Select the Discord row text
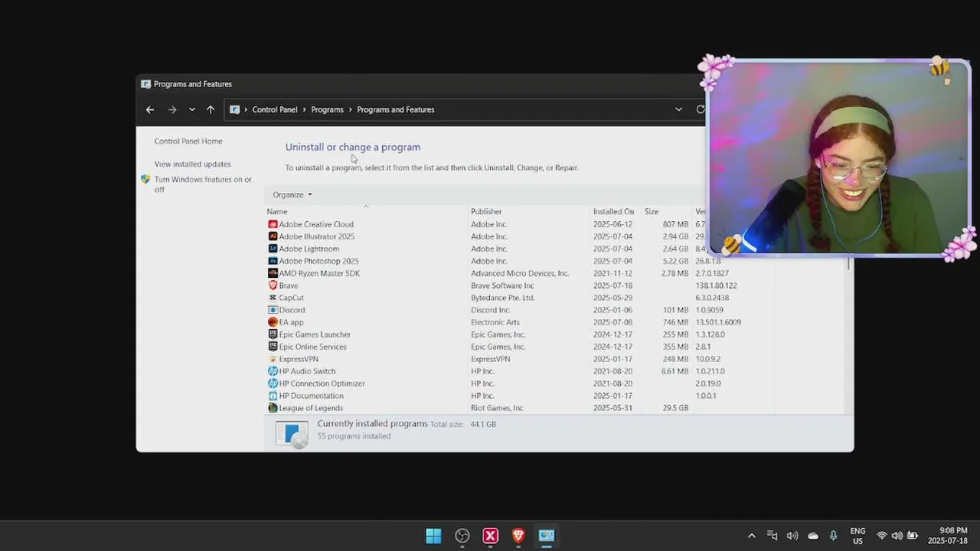The image size is (980, 551). pos(292,310)
